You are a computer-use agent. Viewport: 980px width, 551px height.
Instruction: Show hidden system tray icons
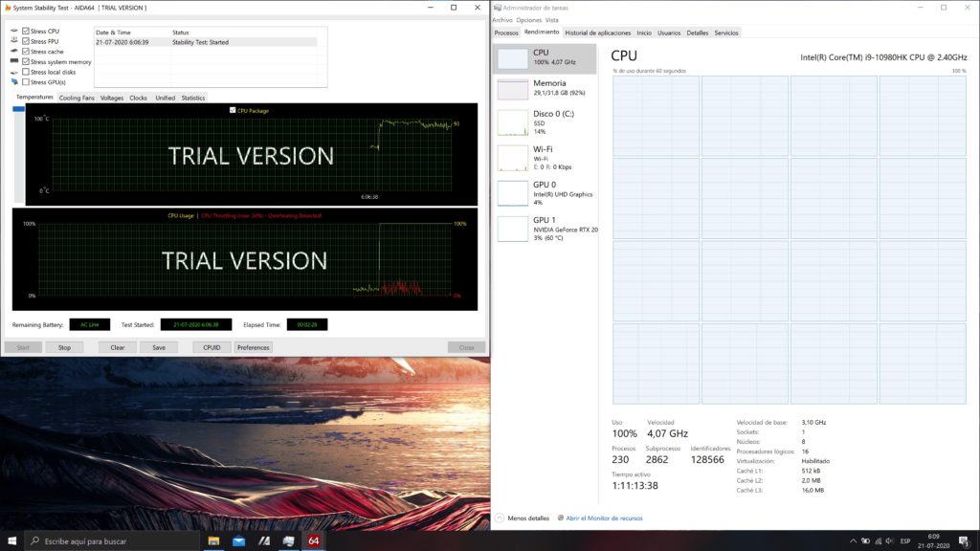pos(853,541)
